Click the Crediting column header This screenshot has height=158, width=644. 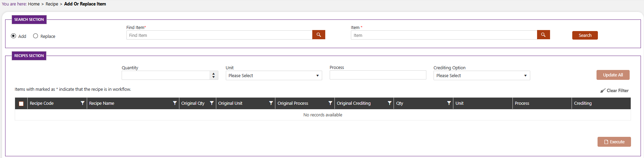click(x=583, y=103)
